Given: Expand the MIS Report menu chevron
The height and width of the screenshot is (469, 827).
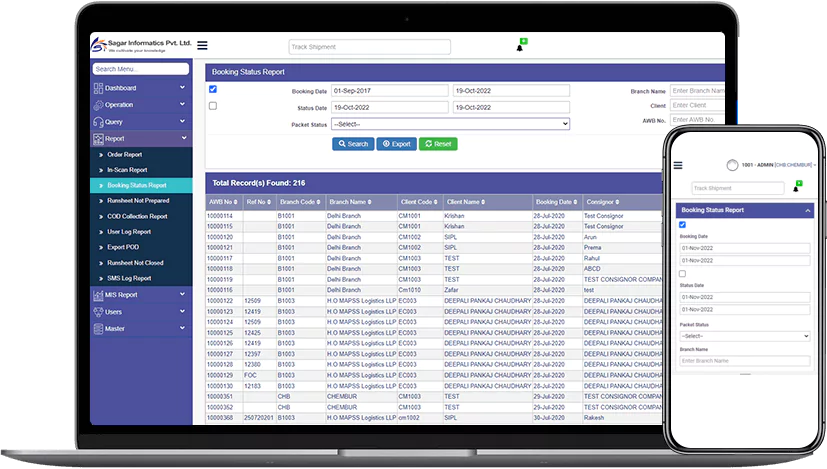Looking at the screenshot, I should pyautogui.click(x=182, y=294).
